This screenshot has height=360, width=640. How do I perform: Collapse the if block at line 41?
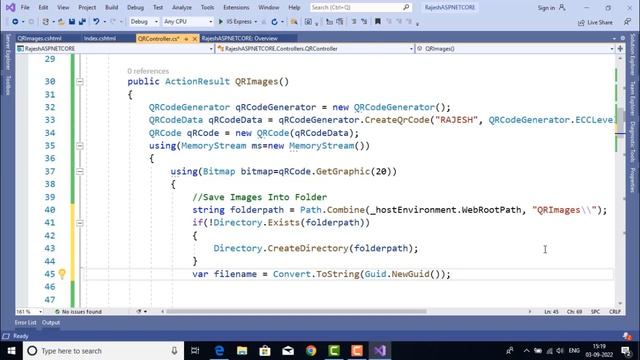(x=80, y=223)
